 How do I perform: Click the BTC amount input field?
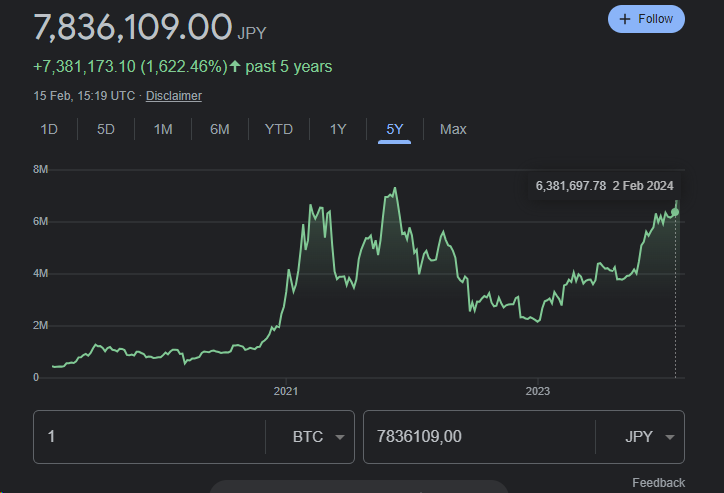[x=150, y=437]
